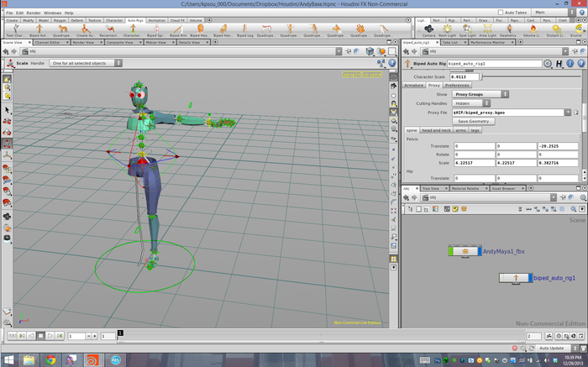588x367 pixels.
Task: Open Chrome from the Windows taskbar
Action: (50, 360)
